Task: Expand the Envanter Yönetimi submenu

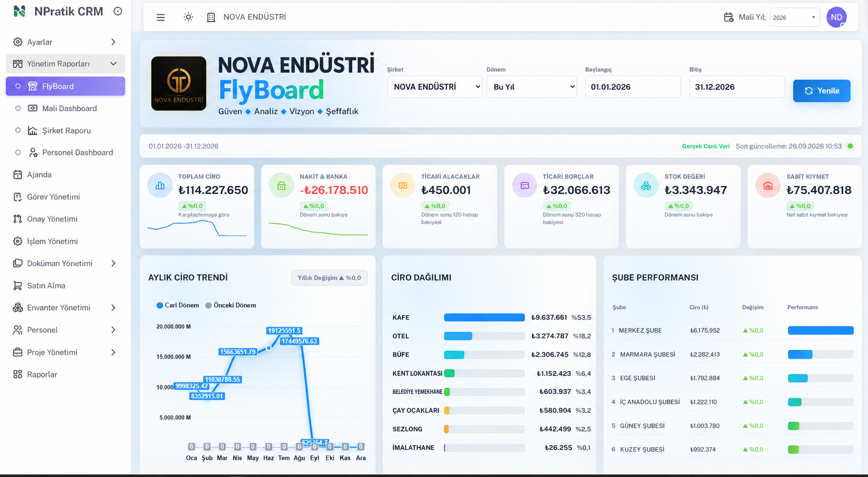Action: pyautogui.click(x=113, y=308)
